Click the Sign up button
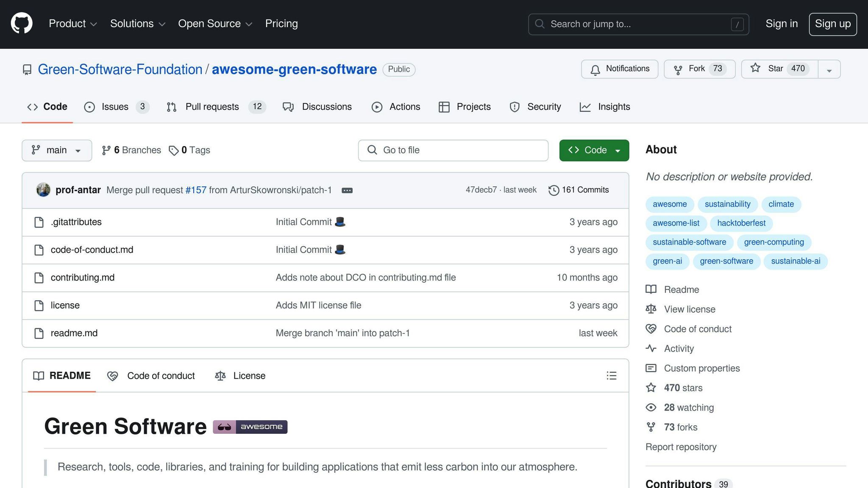Screen dimensions: 868x488 [832, 24]
